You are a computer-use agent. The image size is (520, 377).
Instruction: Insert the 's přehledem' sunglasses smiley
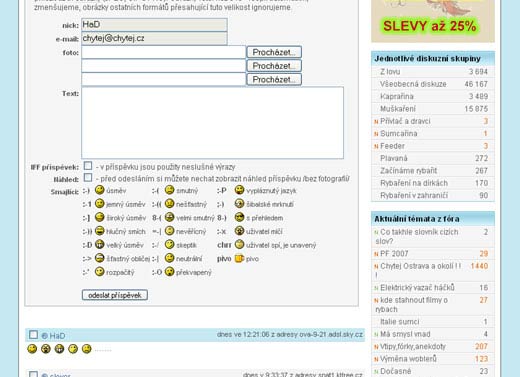239,217
